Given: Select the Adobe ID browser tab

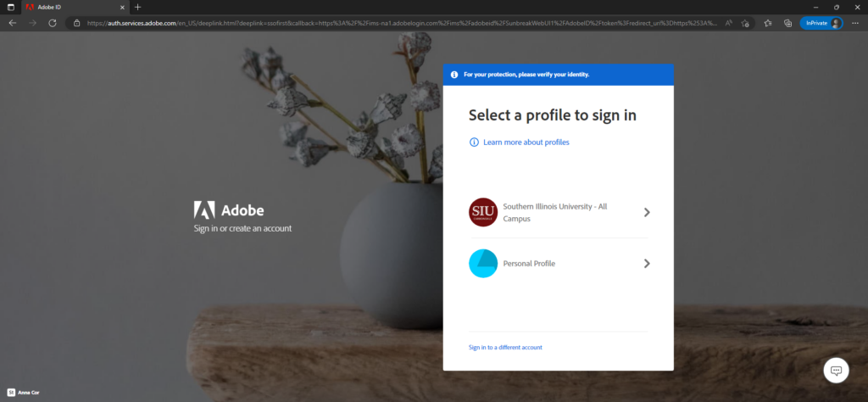Looking at the screenshot, I should pos(75,7).
